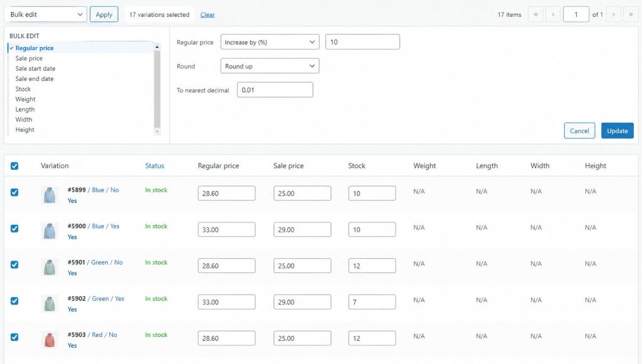Uncheck variation #5903 checkbox

tap(14, 337)
